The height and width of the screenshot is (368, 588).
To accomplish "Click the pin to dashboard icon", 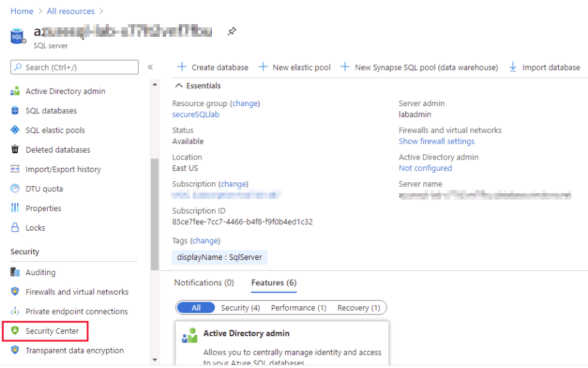I will (232, 31).
